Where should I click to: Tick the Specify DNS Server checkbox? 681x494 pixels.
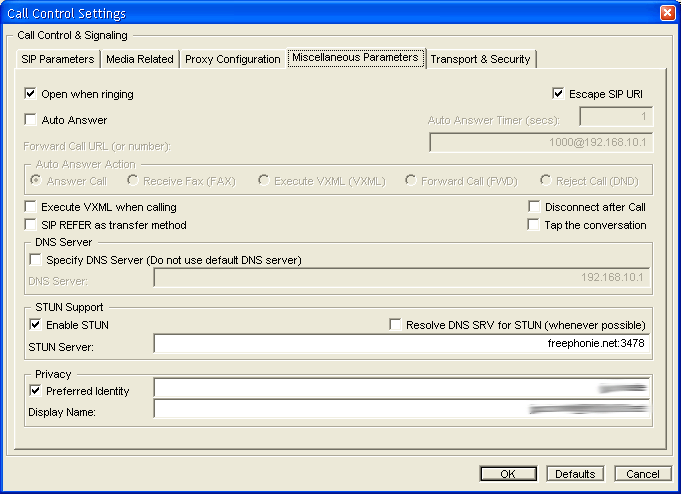[36, 260]
